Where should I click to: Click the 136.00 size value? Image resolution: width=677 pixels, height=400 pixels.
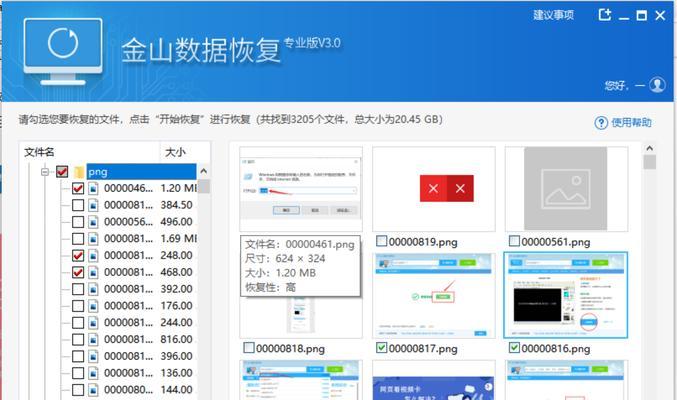(x=176, y=373)
